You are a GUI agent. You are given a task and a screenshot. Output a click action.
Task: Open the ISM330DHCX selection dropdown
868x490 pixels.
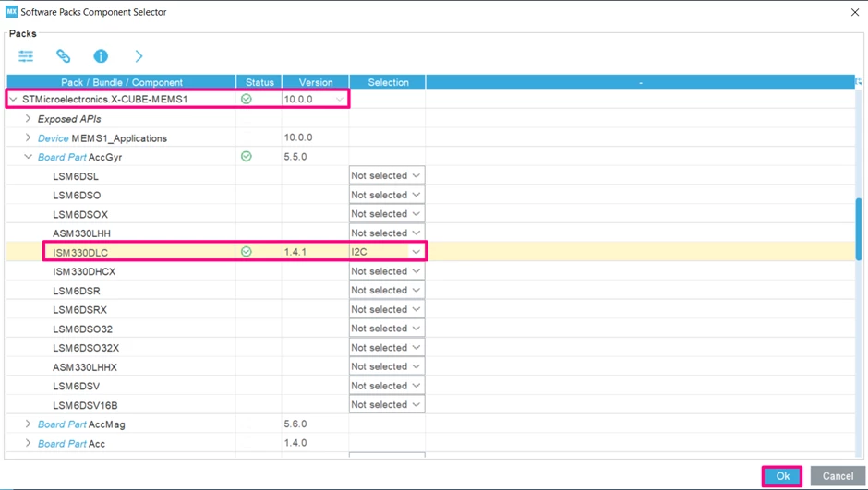387,271
